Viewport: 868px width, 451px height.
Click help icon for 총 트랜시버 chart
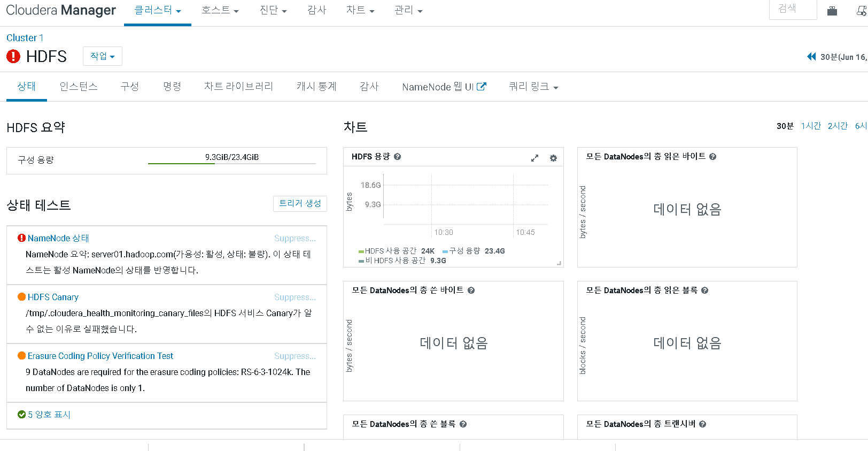[702, 424]
